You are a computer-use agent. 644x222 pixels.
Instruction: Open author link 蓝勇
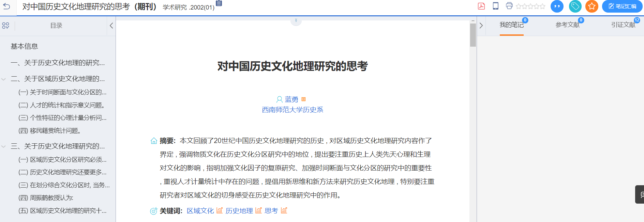[291, 99]
